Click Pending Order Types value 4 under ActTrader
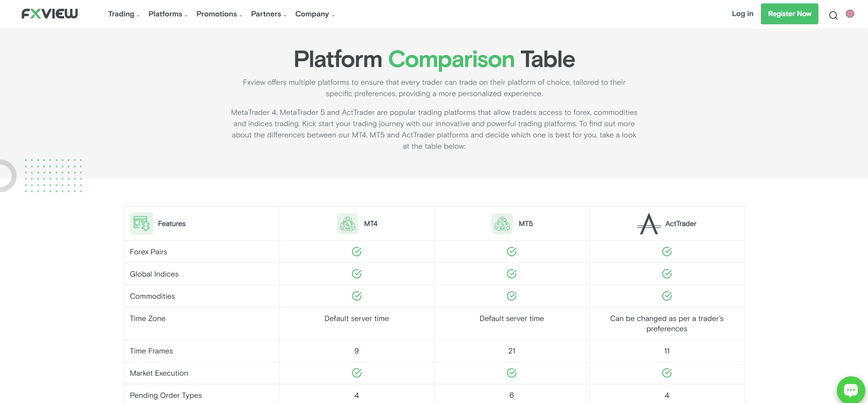Screen dimensions: 868x403 coord(667,395)
